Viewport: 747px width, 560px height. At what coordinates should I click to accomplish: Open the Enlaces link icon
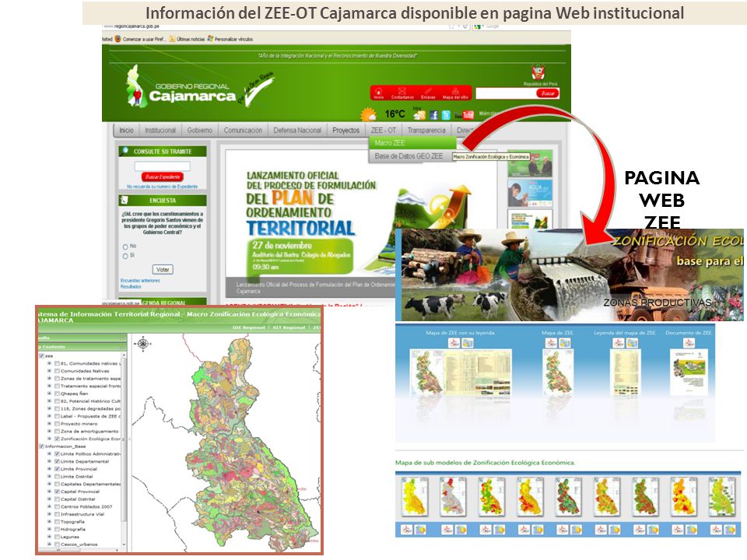click(428, 90)
